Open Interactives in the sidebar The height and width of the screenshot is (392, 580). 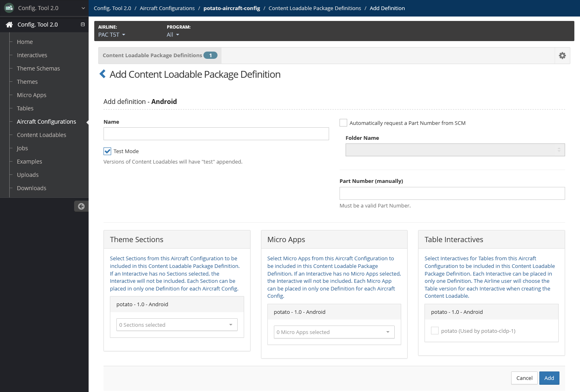click(x=32, y=55)
